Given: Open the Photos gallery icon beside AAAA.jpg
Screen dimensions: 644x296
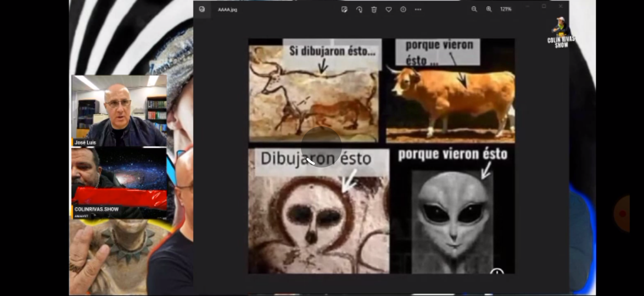Looking at the screenshot, I should tap(201, 9).
